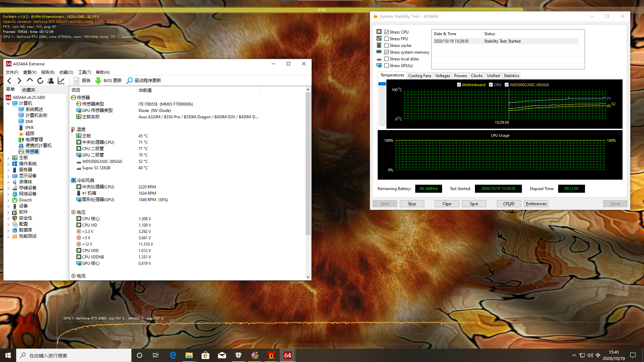Open the user favorites icon in toolbar
The width and height of the screenshot is (644, 362).
51,81
